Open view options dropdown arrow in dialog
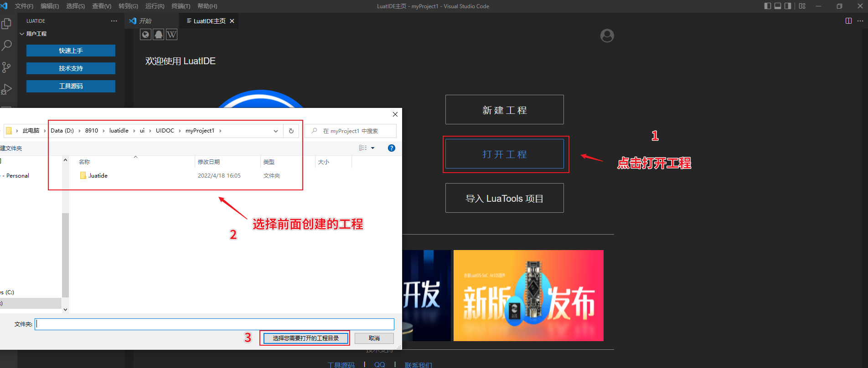868x368 pixels. [372, 148]
